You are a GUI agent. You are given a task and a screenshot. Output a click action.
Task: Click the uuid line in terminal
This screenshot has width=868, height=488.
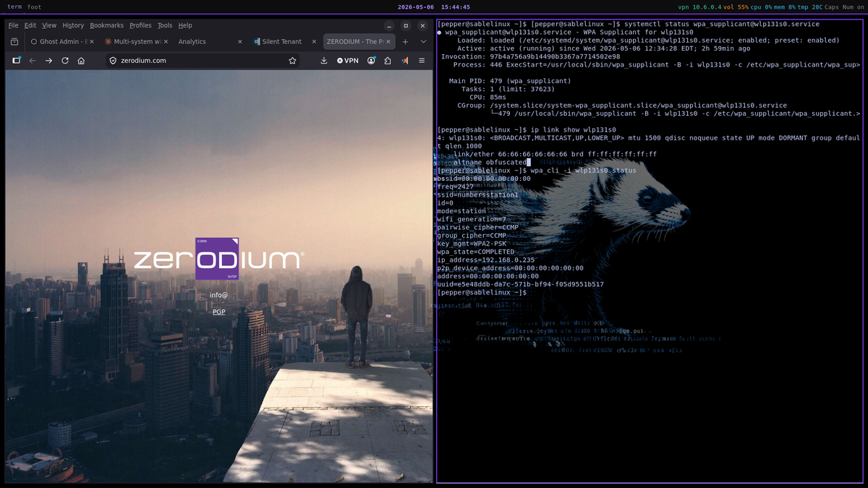coord(520,284)
